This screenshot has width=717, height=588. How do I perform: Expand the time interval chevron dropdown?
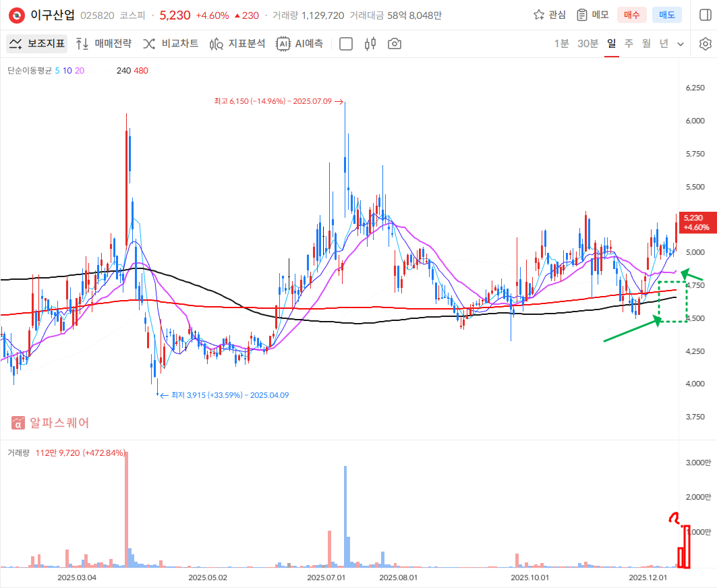[x=680, y=44]
